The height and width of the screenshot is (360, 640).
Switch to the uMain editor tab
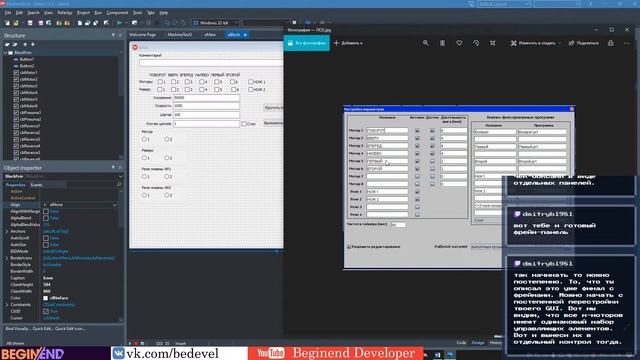(210, 35)
